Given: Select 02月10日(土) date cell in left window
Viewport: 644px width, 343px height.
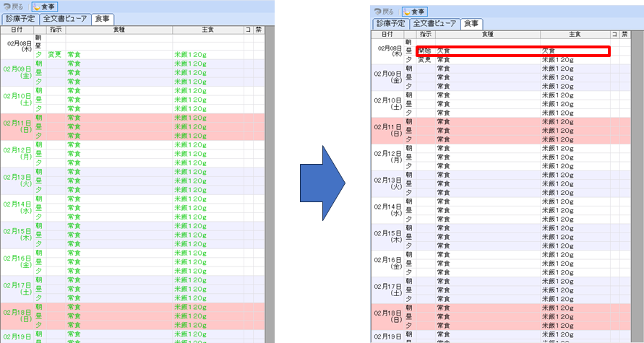Looking at the screenshot, I should pos(17,100).
